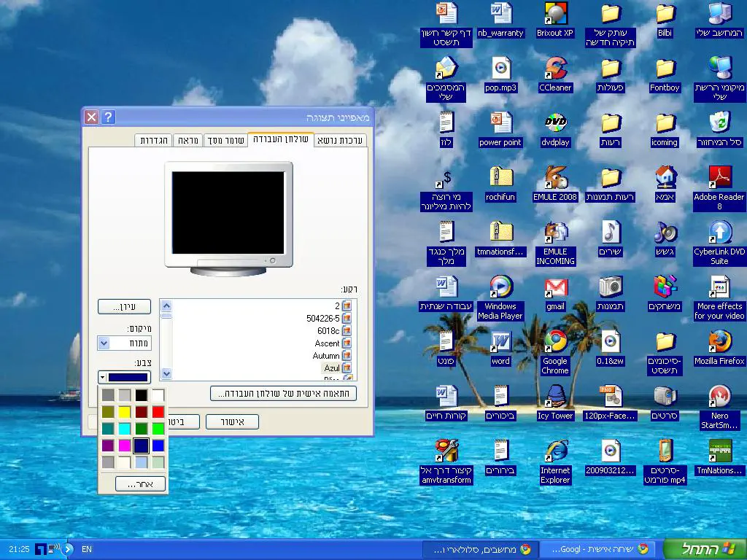Select the Icy Tower game icon
The height and width of the screenshot is (560, 747).
coord(555,397)
